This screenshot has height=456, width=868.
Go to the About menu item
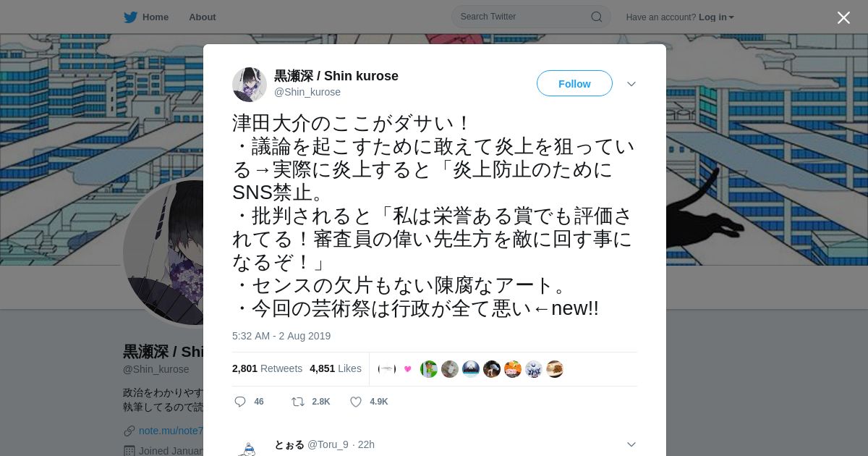[203, 17]
